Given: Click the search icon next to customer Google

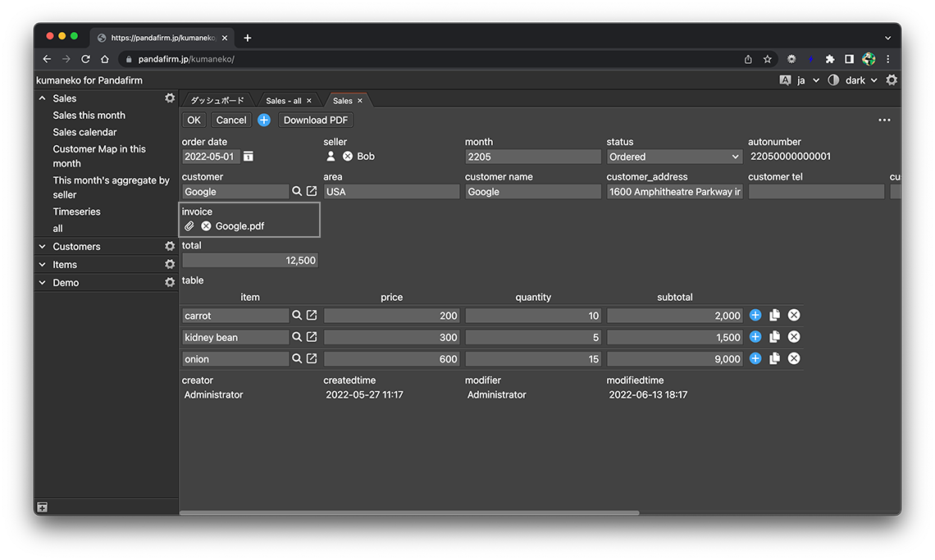Looking at the screenshot, I should (297, 192).
